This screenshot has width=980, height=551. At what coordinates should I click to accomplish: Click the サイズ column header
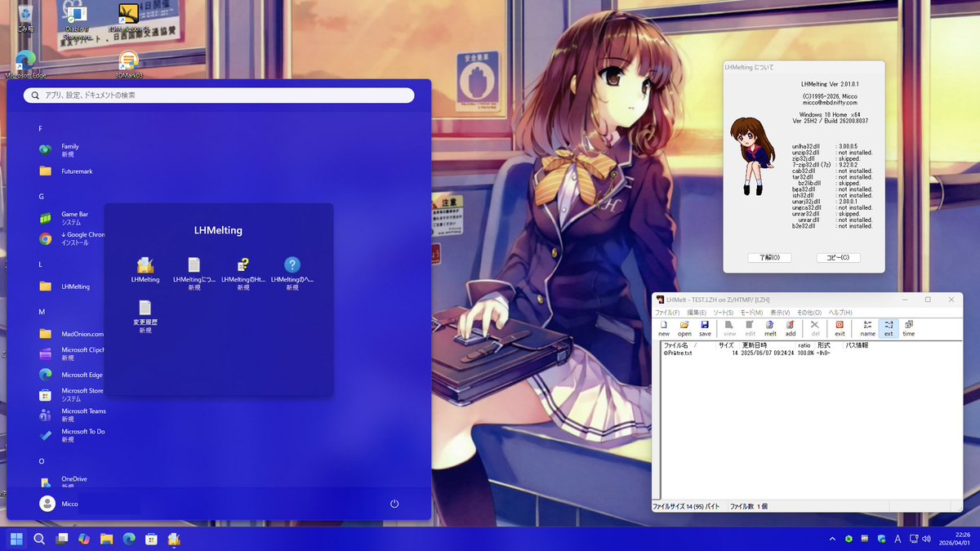[727, 345]
